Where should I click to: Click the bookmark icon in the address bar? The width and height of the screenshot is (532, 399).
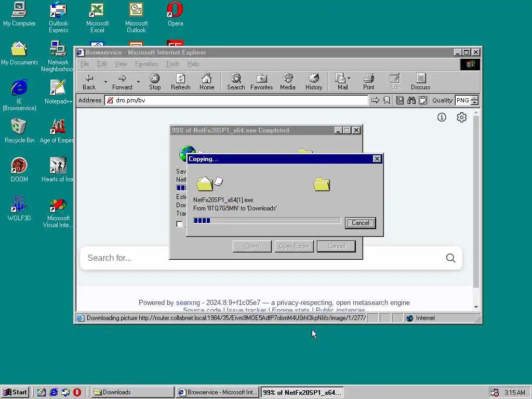click(387, 100)
